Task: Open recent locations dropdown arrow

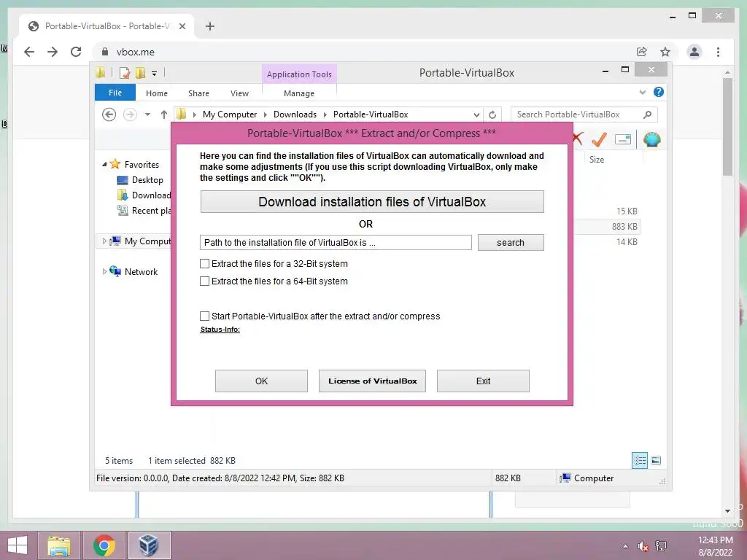Action: [x=147, y=114]
